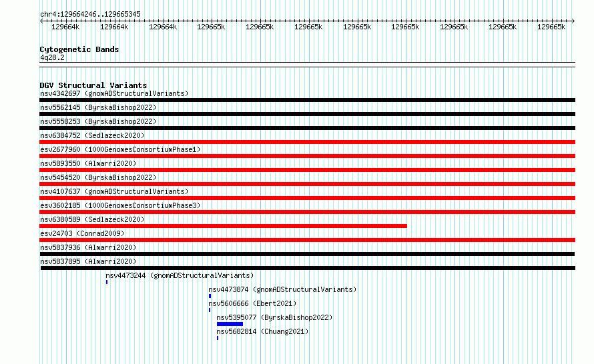The width and height of the screenshot is (594, 364).
Task: Click the black bar under nsv4342697
Action: tap(307, 100)
